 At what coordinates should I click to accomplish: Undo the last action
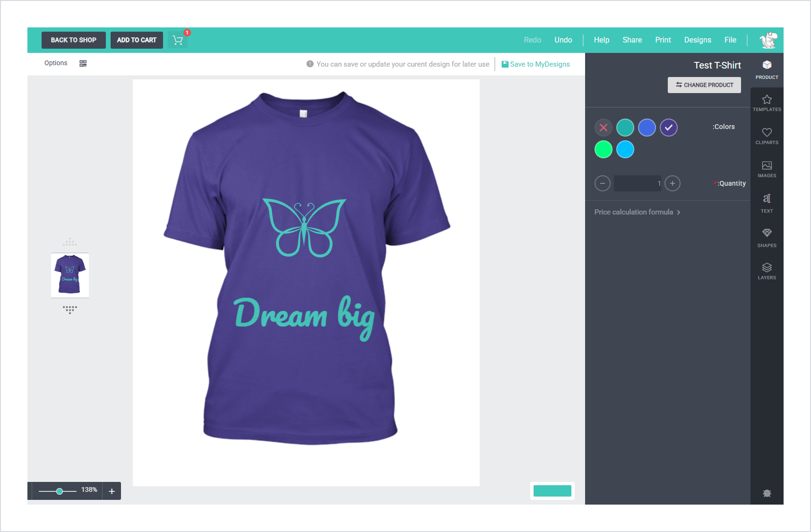(563, 40)
